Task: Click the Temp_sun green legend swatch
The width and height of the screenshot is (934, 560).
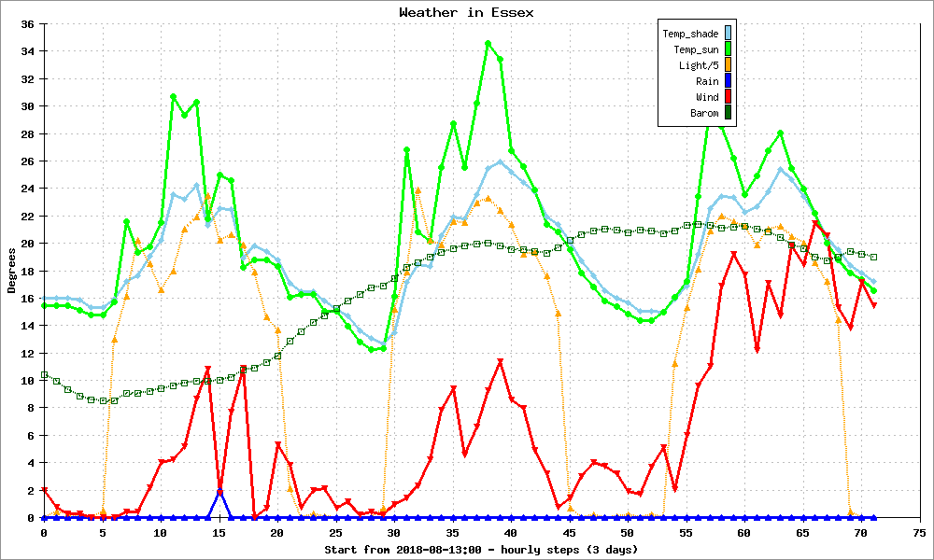Action: click(x=728, y=49)
